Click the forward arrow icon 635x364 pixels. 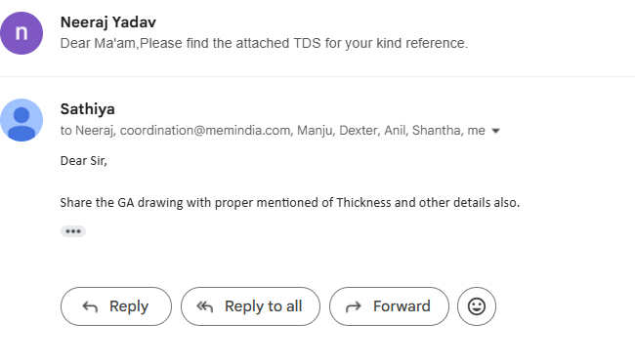353,307
